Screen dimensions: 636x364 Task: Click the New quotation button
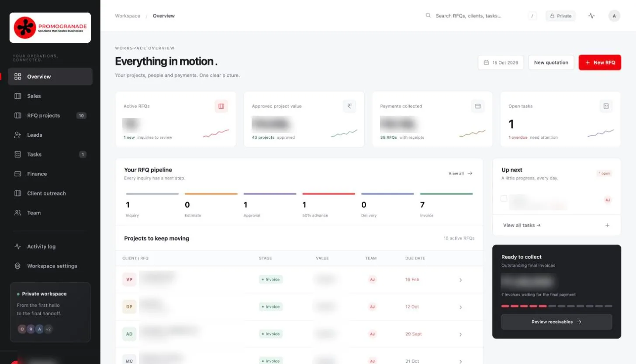(x=551, y=62)
